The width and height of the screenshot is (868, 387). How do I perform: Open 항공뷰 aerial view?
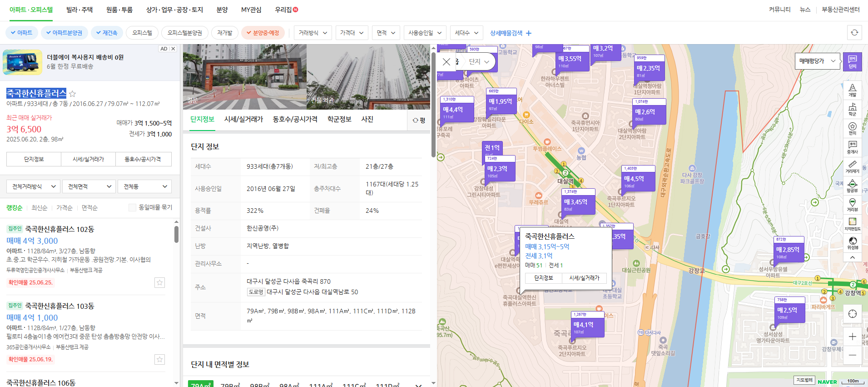click(x=852, y=186)
